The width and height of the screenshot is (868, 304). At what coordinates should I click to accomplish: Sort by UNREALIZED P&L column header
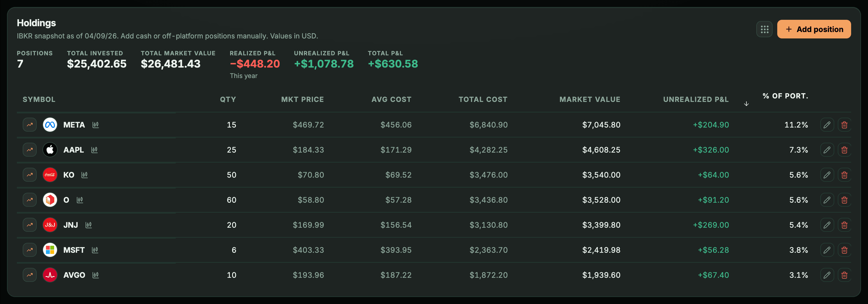click(x=696, y=100)
